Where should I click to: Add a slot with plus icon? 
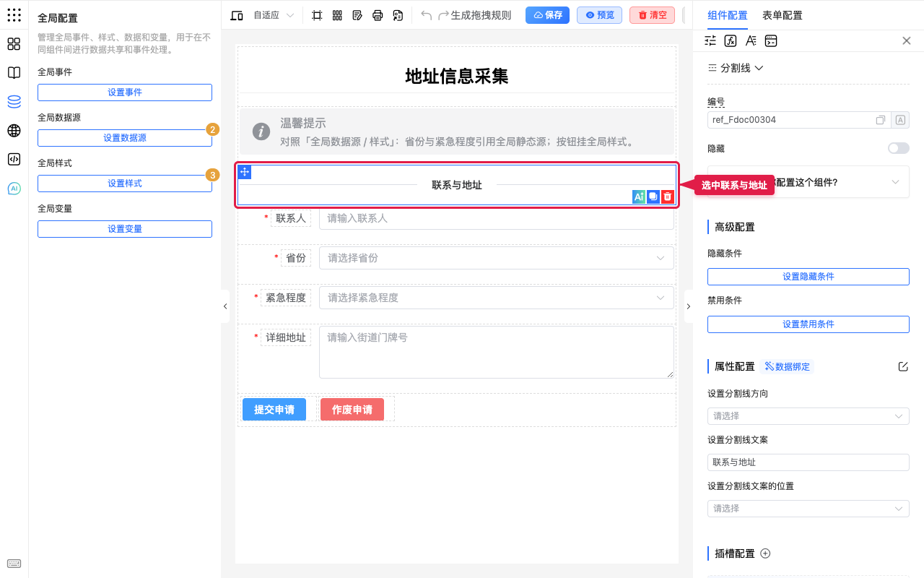[x=766, y=553]
